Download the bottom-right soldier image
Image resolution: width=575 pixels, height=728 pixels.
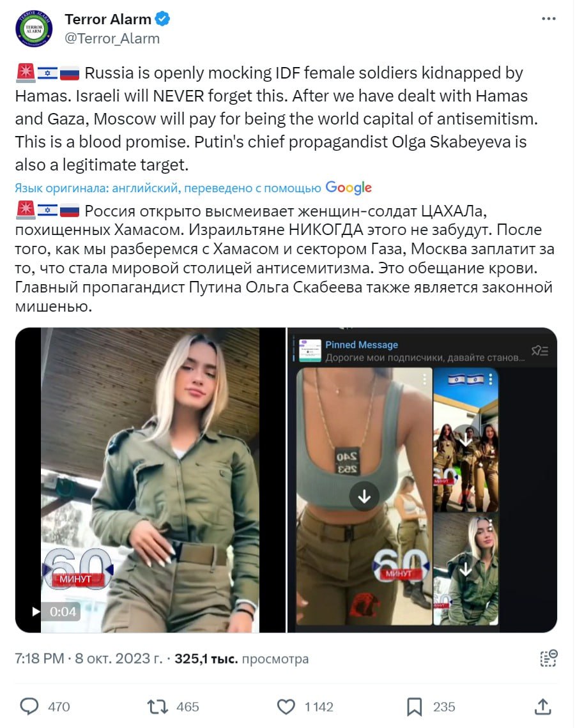tap(465, 569)
